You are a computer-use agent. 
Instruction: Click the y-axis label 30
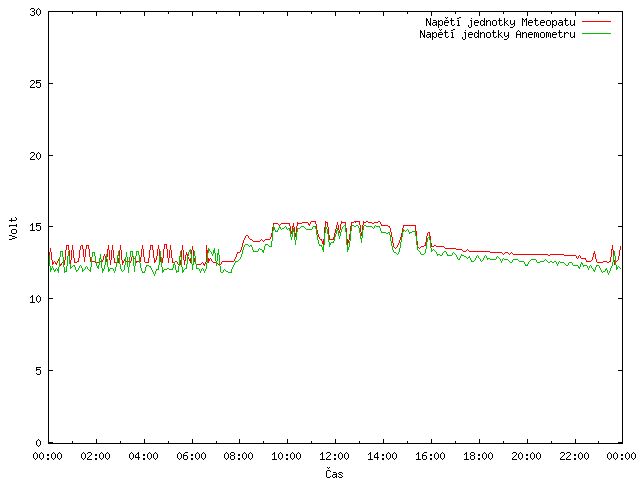[36, 12]
